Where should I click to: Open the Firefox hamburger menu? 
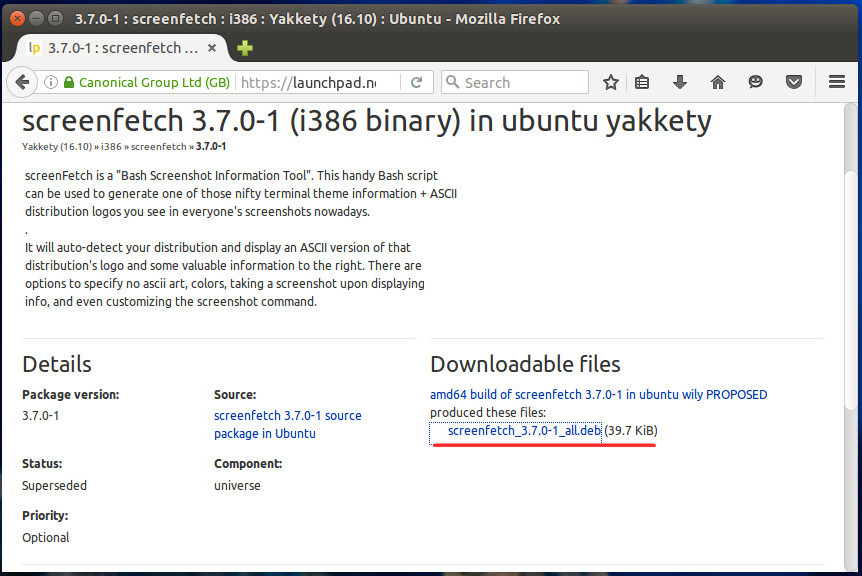[837, 82]
